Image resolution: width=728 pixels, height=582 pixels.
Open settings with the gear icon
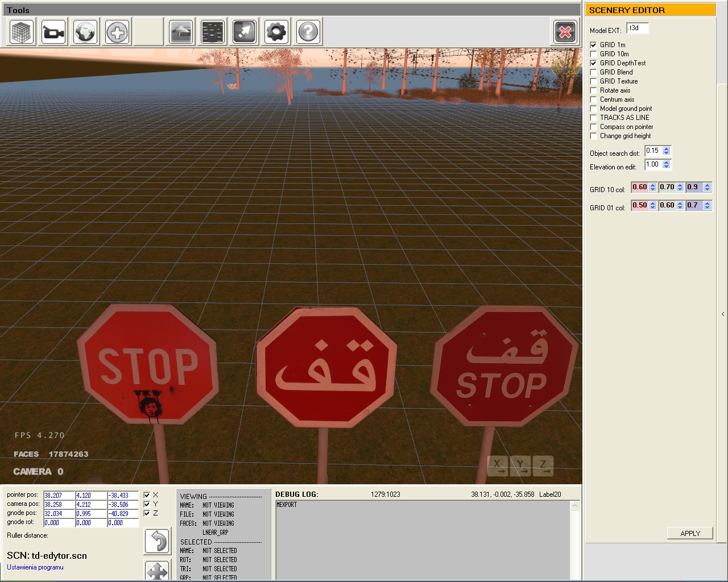[x=276, y=32]
